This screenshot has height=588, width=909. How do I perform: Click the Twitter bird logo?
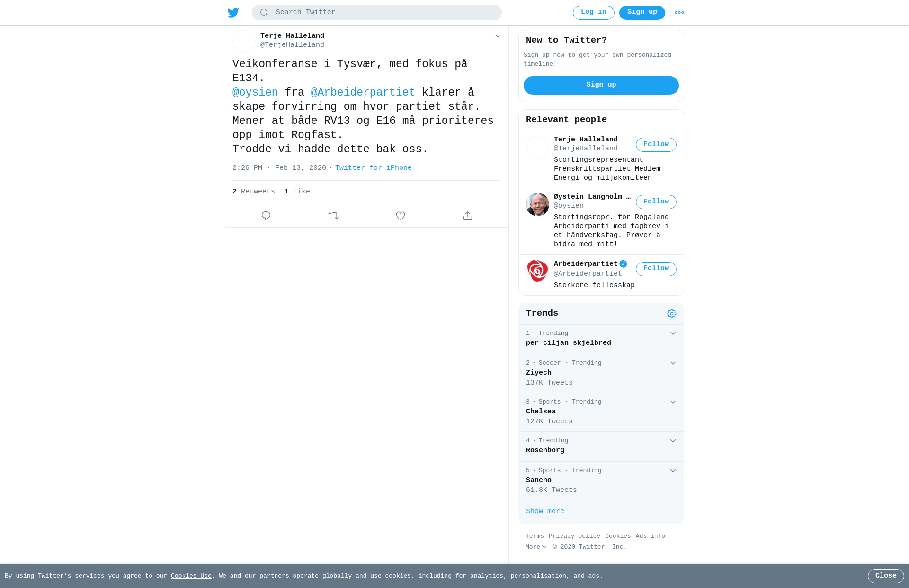pyautogui.click(x=233, y=12)
